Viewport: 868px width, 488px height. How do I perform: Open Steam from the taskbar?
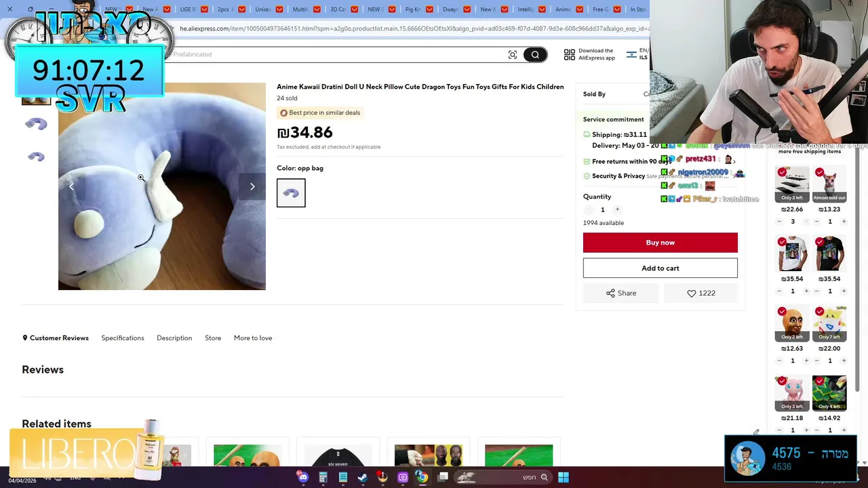363,477
